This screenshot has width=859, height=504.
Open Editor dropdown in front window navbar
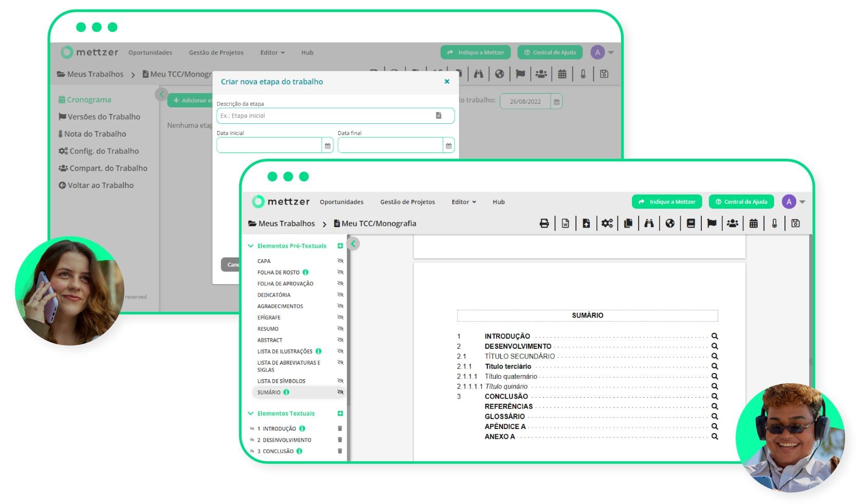click(464, 202)
